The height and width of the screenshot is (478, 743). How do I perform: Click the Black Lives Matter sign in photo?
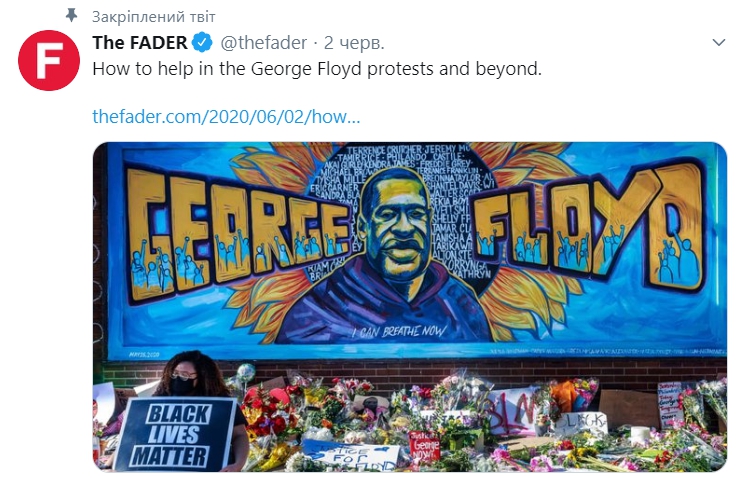coord(176,434)
